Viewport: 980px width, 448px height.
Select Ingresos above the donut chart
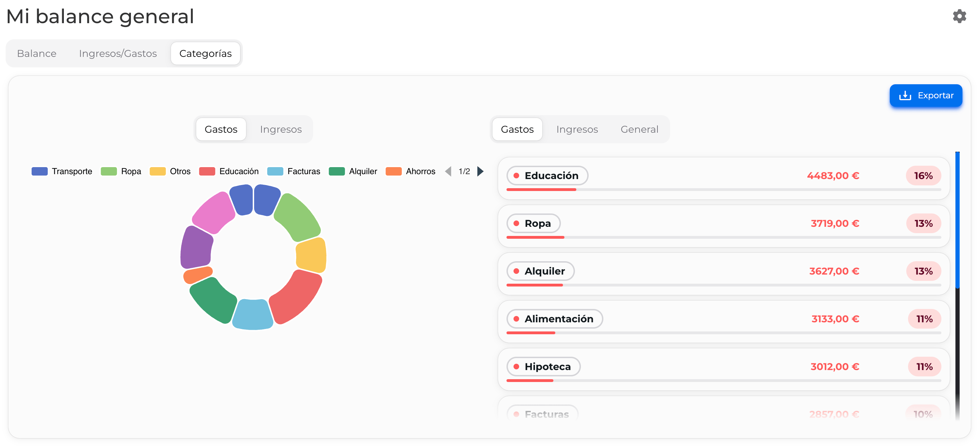pos(280,130)
